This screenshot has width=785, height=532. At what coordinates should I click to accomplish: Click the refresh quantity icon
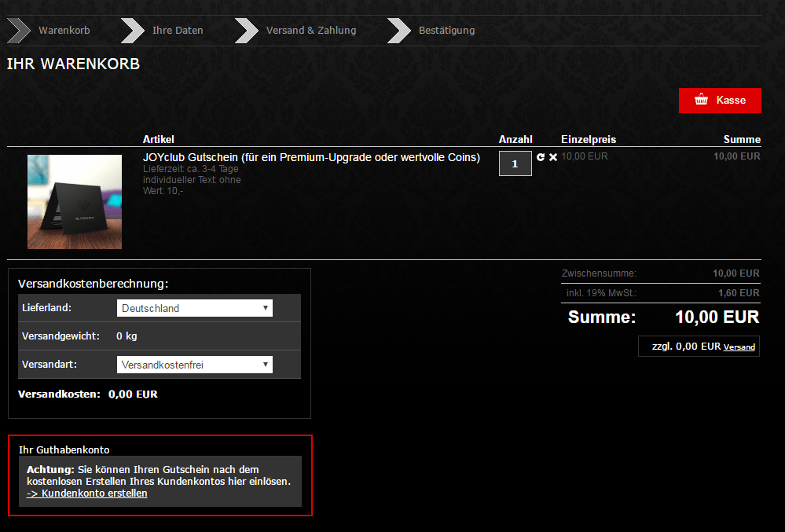click(540, 156)
